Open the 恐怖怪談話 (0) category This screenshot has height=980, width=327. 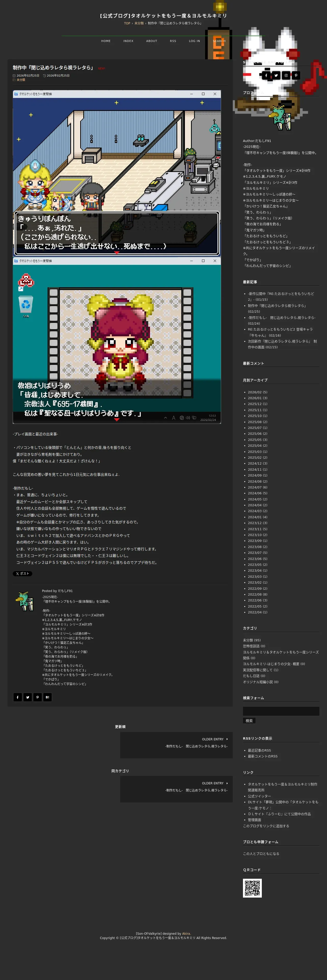(x=254, y=646)
